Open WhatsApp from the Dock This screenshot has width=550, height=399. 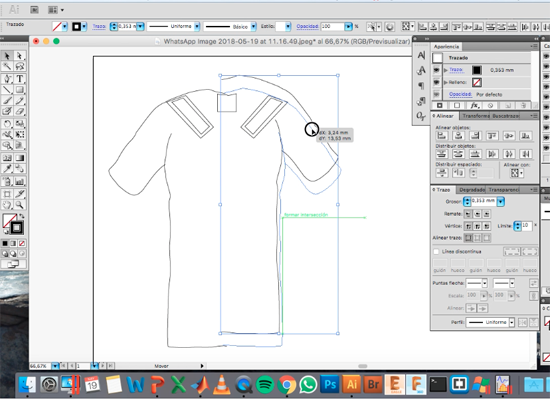click(x=308, y=384)
